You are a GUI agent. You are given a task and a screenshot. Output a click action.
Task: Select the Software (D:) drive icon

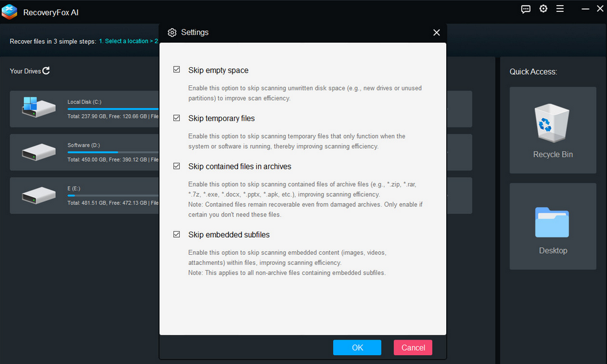[39, 152]
